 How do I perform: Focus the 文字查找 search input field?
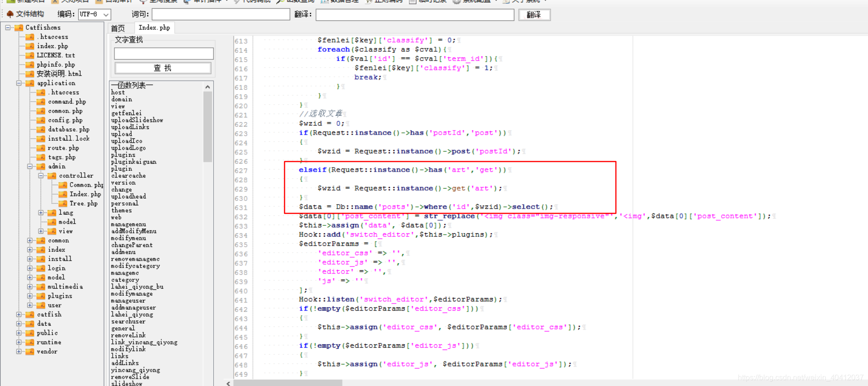[x=164, y=54]
